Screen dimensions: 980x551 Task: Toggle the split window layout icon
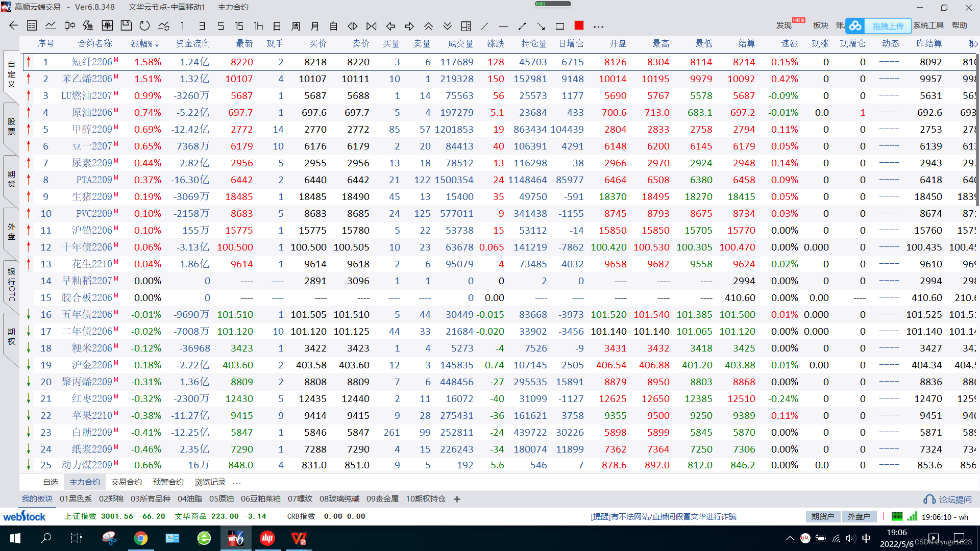pos(466,26)
